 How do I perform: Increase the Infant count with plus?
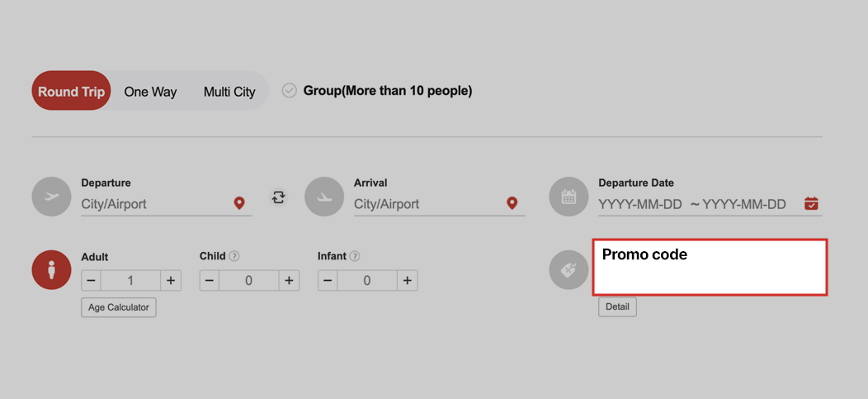click(x=407, y=281)
